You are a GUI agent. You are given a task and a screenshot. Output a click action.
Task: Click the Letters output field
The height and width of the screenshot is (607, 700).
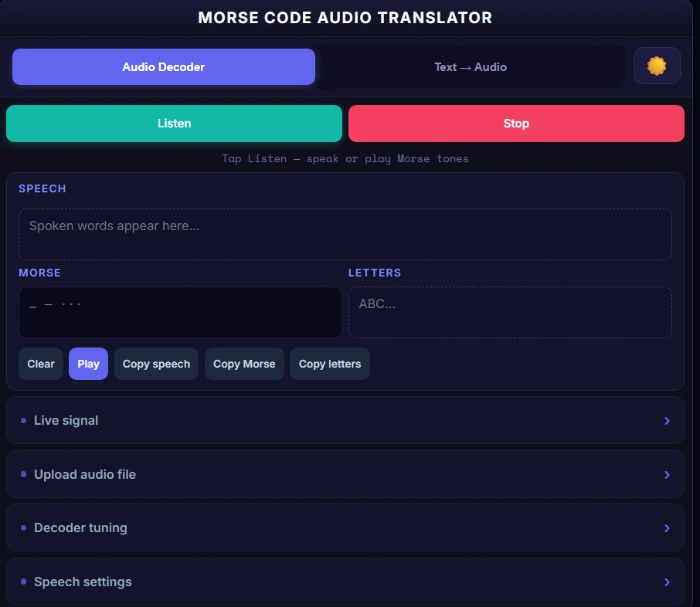510,313
